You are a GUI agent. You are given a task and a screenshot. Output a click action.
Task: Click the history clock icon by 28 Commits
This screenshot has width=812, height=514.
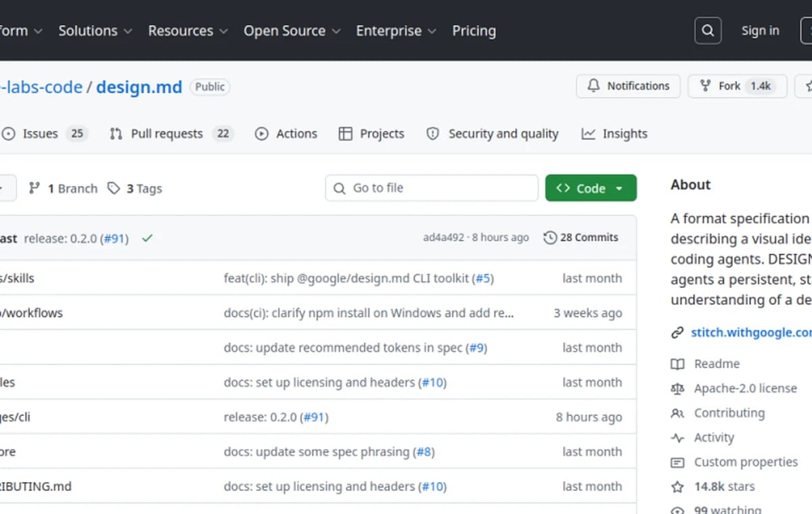550,237
